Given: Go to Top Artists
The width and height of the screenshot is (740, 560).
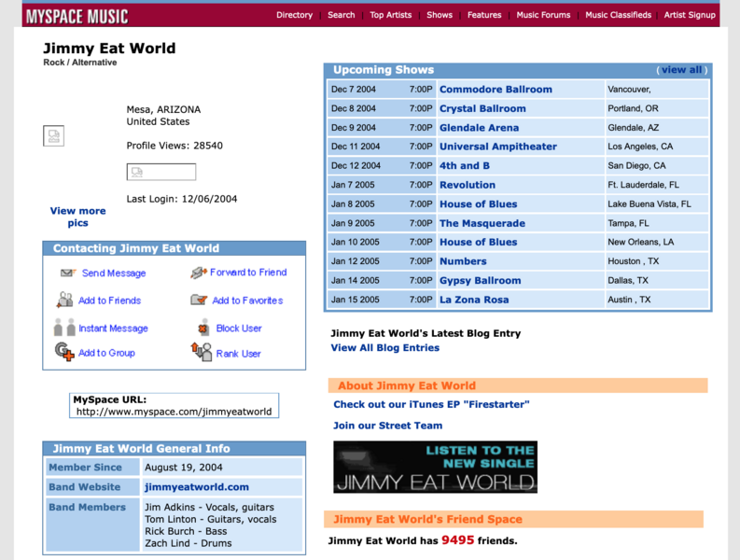Looking at the screenshot, I should point(391,15).
